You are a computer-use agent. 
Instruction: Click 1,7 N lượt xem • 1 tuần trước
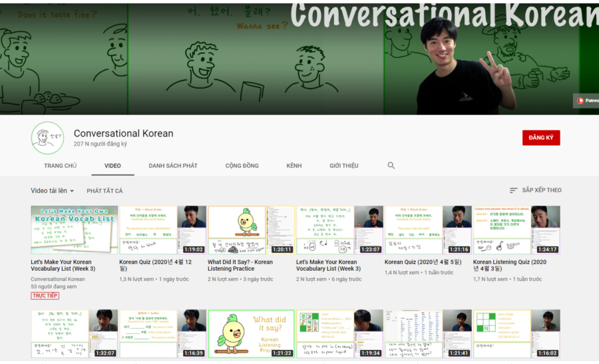click(507, 279)
